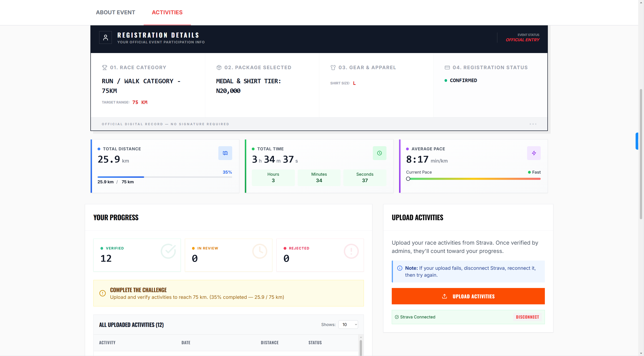Click the '8:17 min/km' average pace value

pyautogui.click(x=427, y=160)
